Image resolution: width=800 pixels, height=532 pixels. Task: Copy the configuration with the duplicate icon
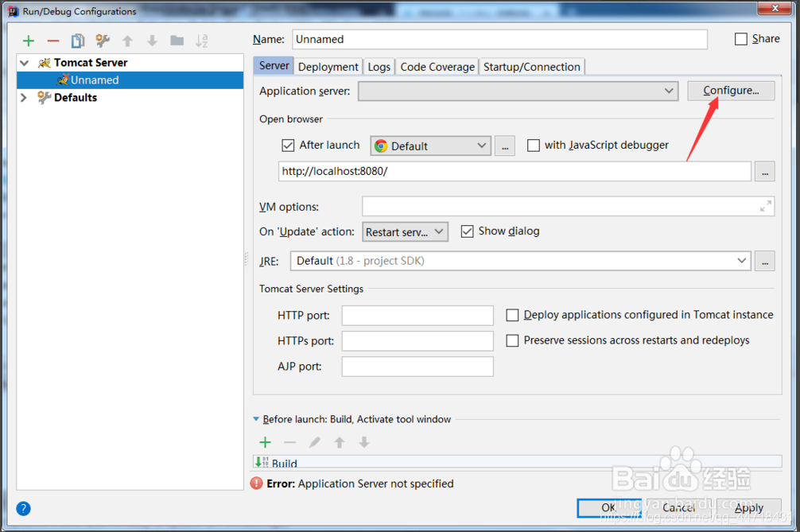pyautogui.click(x=78, y=41)
